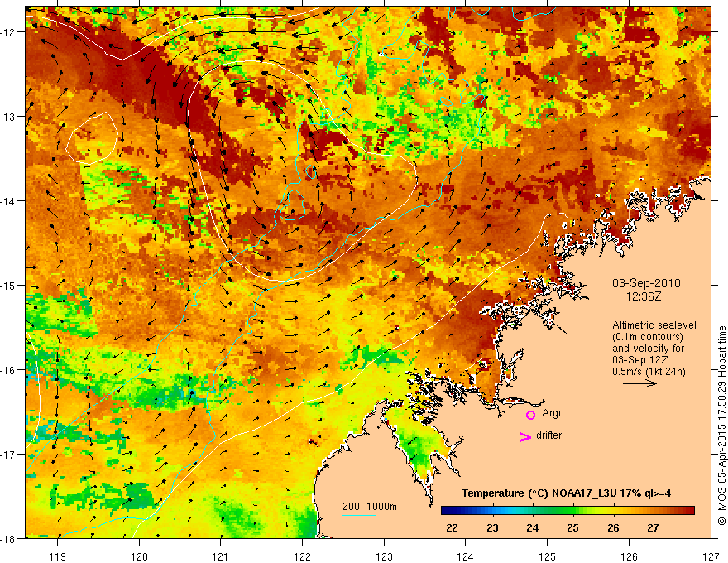Click the latitude axis label -16
The width and height of the screenshot is (728, 563).
click(x=8, y=370)
